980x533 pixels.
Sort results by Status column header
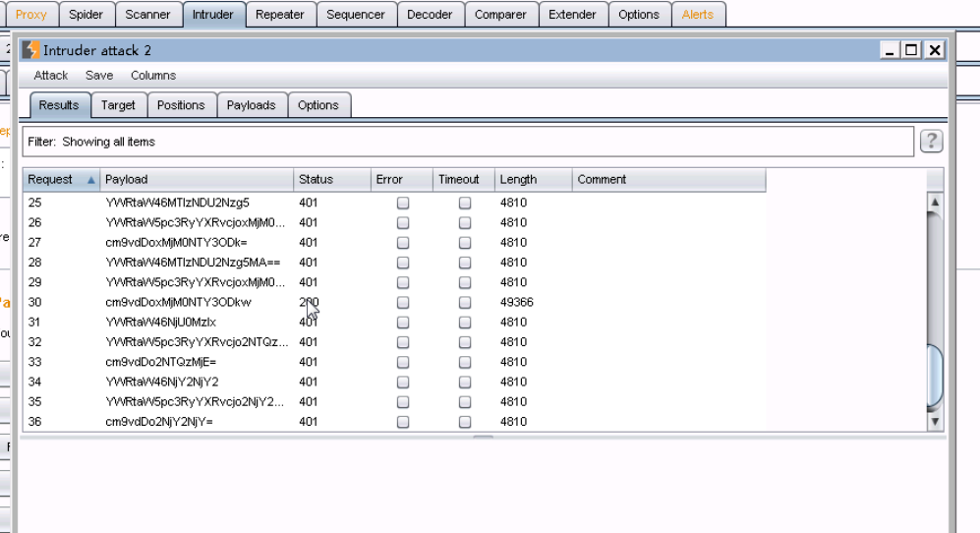click(332, 180)
